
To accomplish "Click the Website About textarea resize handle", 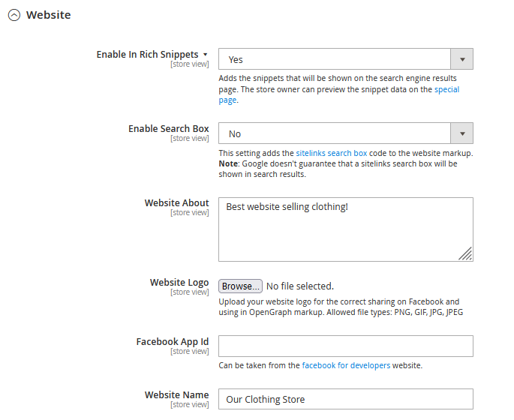I will pyautogui.click(x=465, y=253).
